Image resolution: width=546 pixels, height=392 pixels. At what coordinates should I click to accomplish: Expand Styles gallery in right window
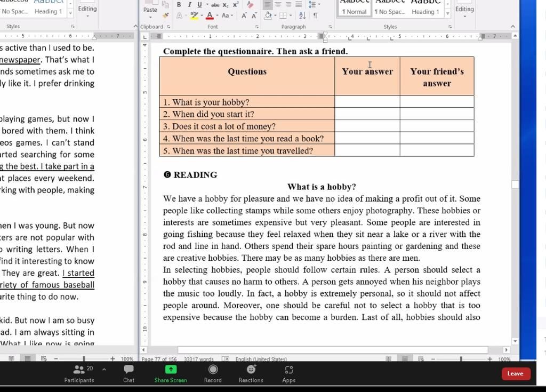click(447, 13)
